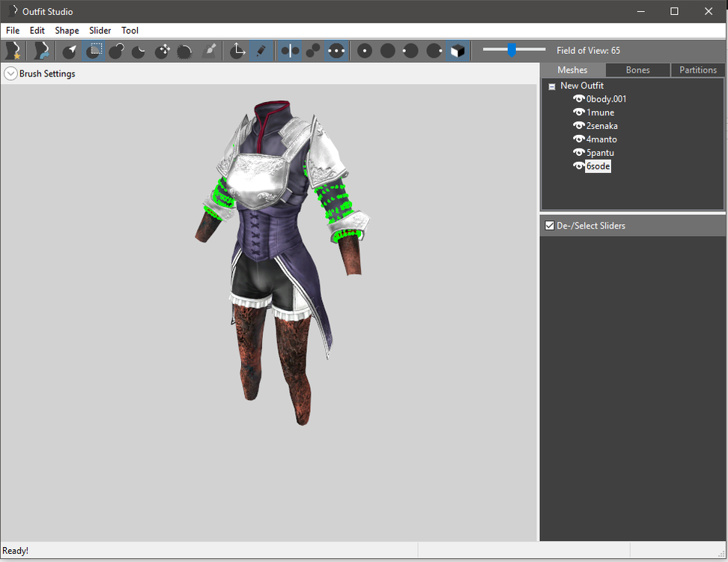The width and height of the screenshot is (728, 562).
Task: Adjust the Field of View slider
Action: pos(514,49)
